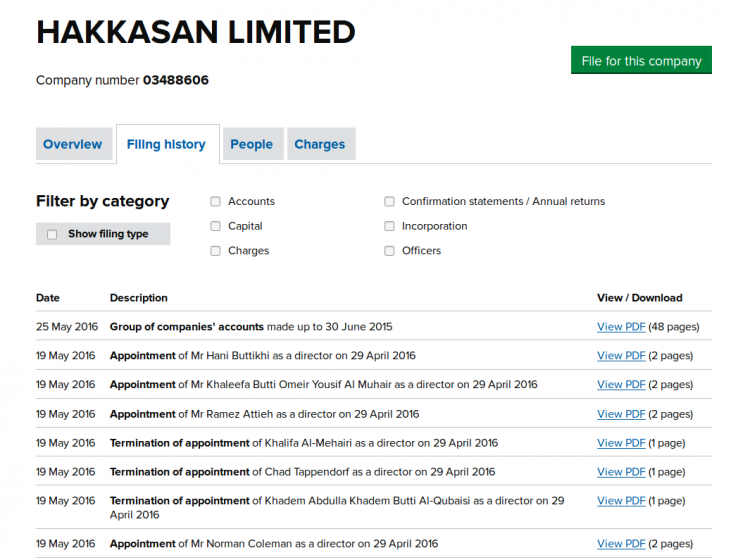
Task: Tick the Incorporation filter checkbox
Action: (x=389, y=226)
